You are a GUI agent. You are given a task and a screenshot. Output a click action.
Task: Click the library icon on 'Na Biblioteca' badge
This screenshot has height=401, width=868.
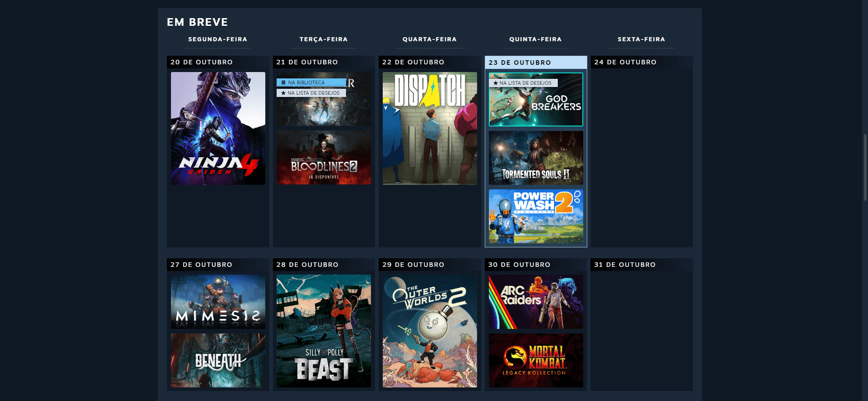[x=283, y=82]
